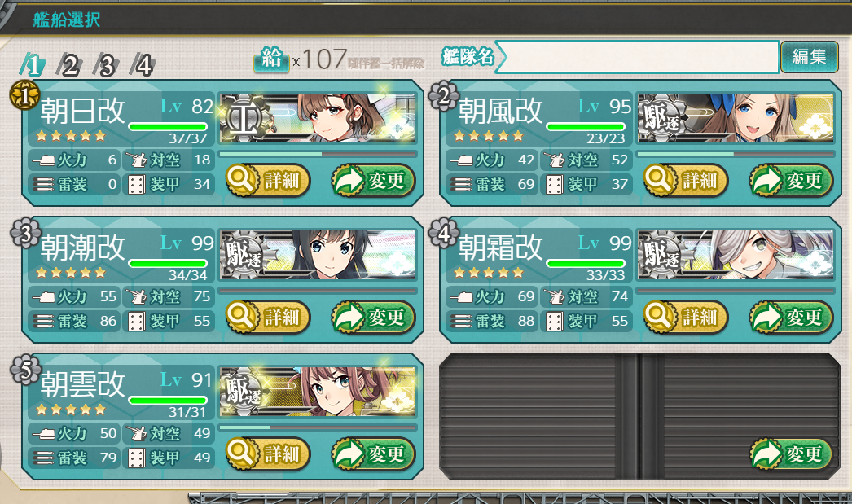Open details for 朝風改
Image resolution: width=852 pixels, height=504 pixels.
[685, 180]
